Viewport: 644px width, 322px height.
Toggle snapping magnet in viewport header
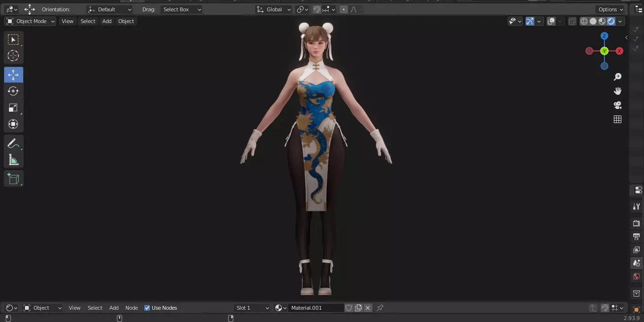pyautogui.click(x=317, y=9)
